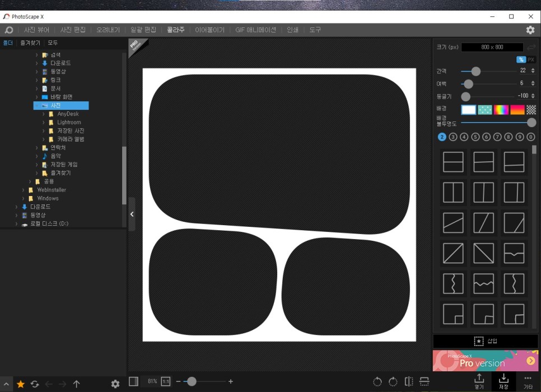Switch units to percent (%)
The image size is (541, 392).
pyautogui.click(x=521, y=59)
